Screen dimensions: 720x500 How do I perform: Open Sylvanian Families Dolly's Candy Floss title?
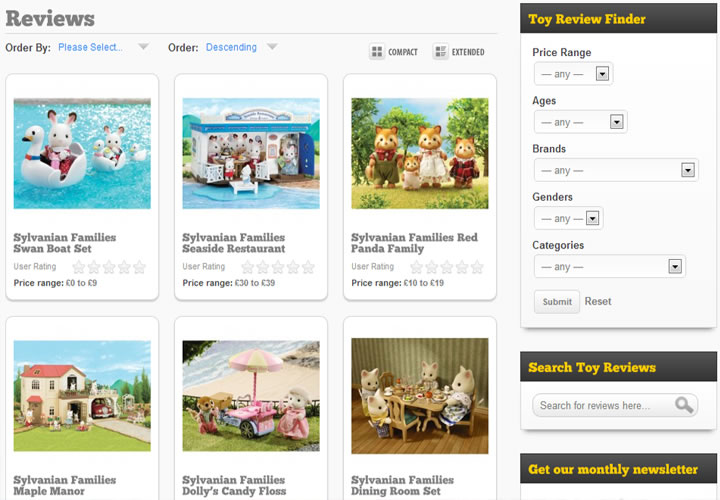point(234,485)
